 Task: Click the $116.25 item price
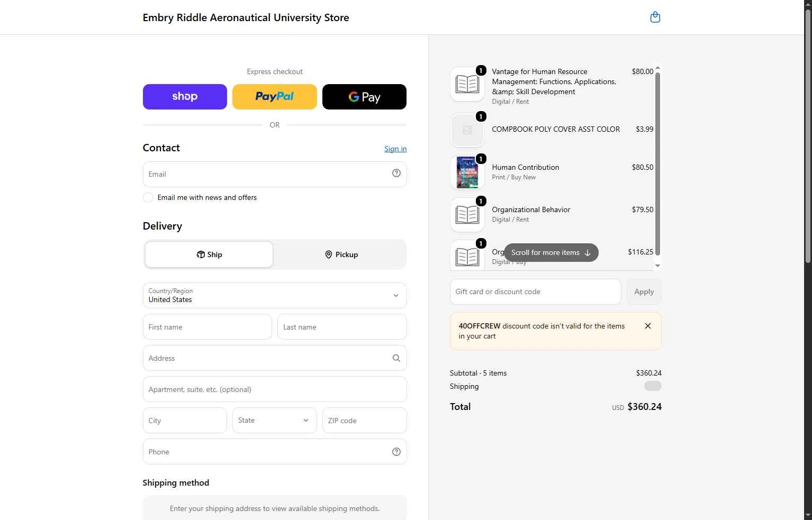[x=640, y=252]
